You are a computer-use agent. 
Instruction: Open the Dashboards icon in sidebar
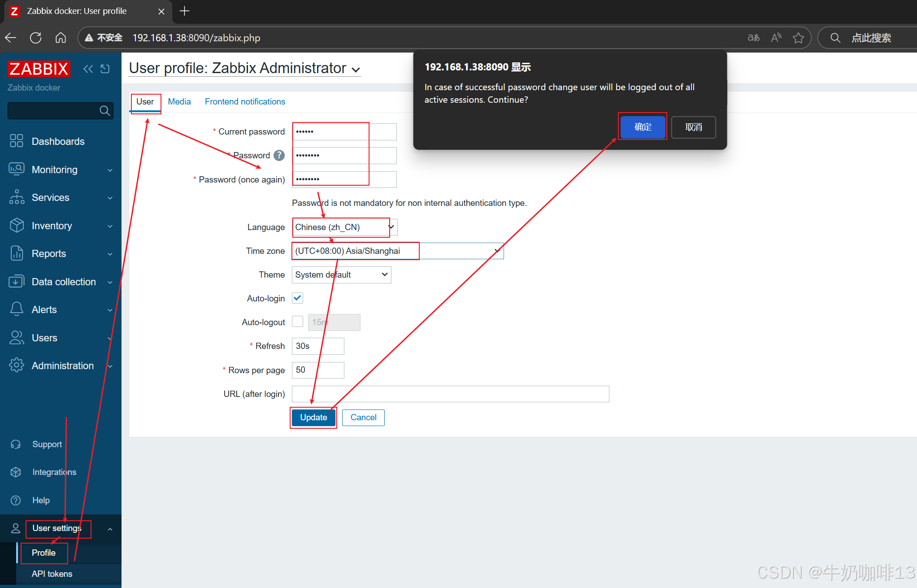coord(17,141)
